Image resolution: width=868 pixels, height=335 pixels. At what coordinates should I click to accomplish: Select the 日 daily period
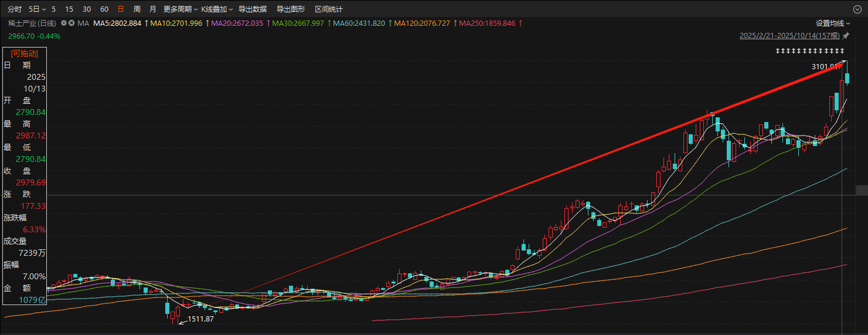coord(121,9)
